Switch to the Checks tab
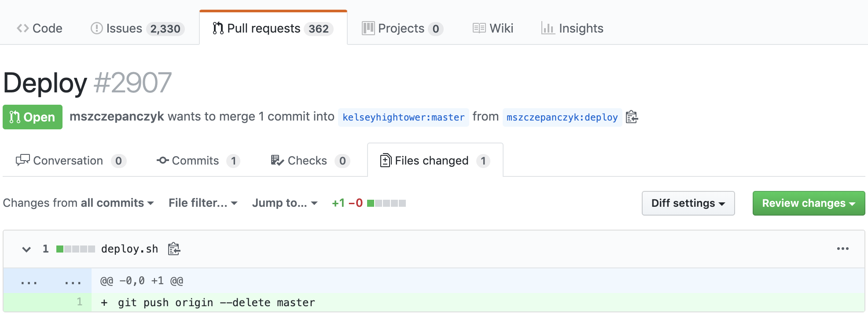This screenshot has height=315, width=868. pyautogui.click(x=310, y=161)
